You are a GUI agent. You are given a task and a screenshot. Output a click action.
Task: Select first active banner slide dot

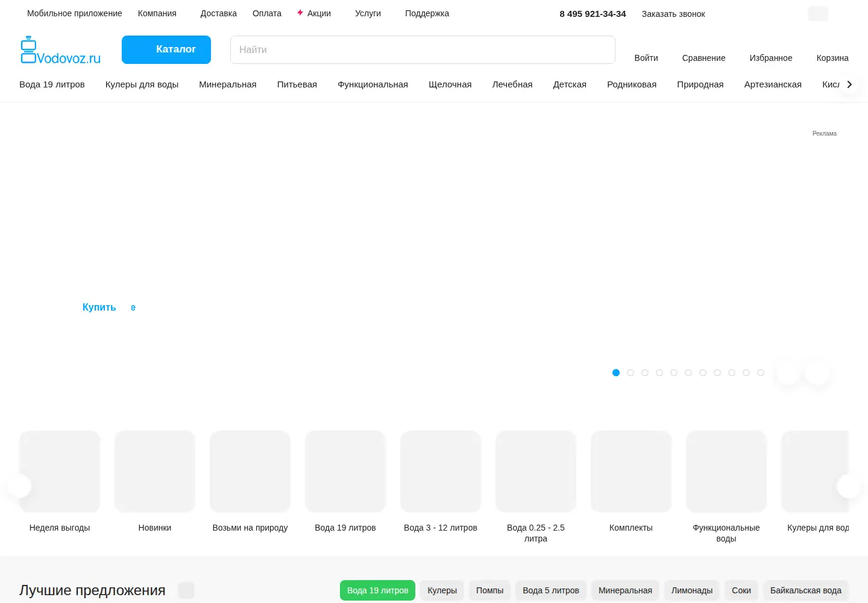[616, 373]
